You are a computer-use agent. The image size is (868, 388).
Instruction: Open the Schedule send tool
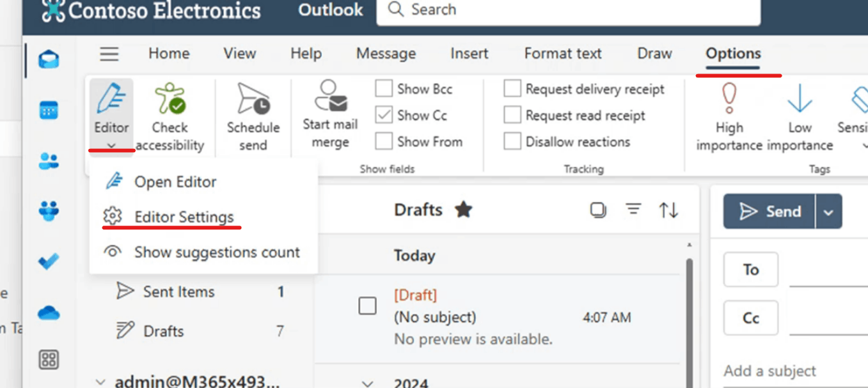[253, 100]
